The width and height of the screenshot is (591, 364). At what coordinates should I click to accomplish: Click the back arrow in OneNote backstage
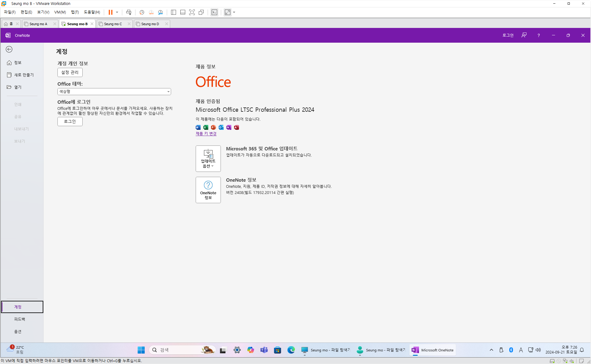point(9,49)
